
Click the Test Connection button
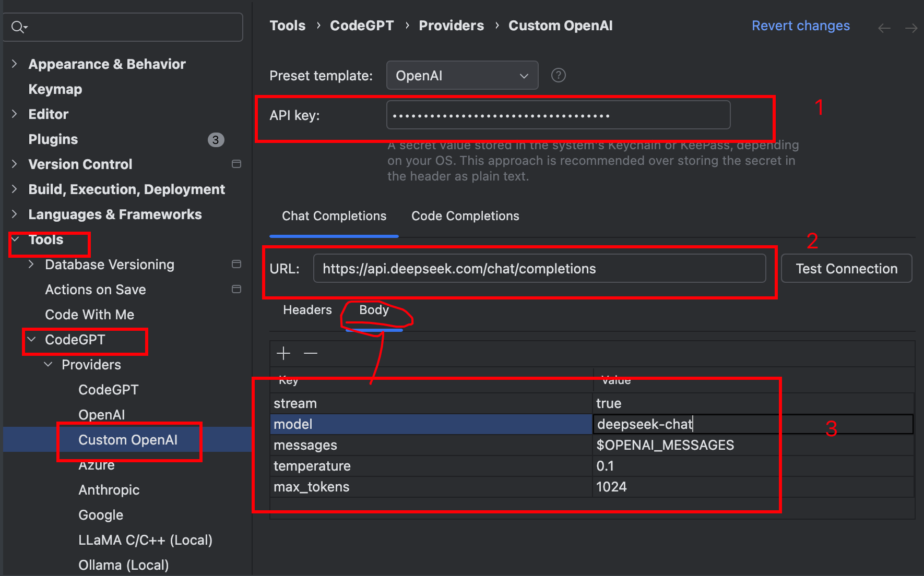point(846,269)
